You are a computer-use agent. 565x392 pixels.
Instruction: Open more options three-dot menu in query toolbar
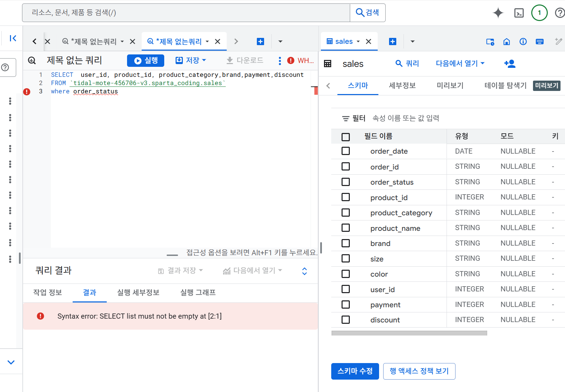tap(280, 61)
